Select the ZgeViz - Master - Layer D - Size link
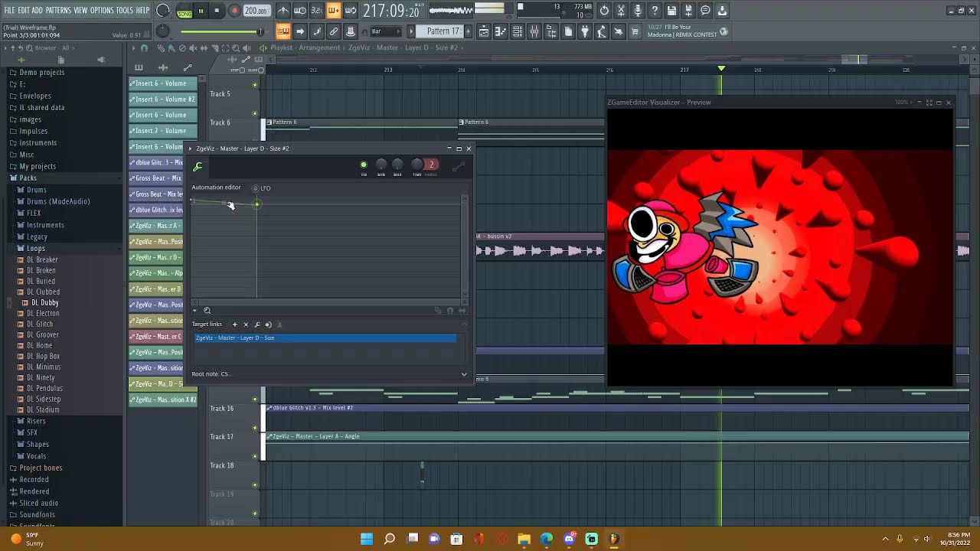The width and height of the screenshot is (980, 551). pos(325,338)
